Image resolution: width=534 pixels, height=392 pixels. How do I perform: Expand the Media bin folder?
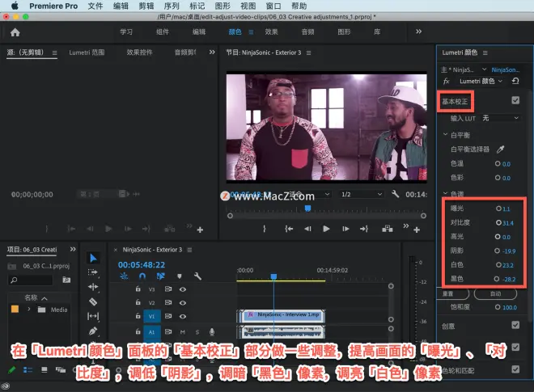click(29, 309)
